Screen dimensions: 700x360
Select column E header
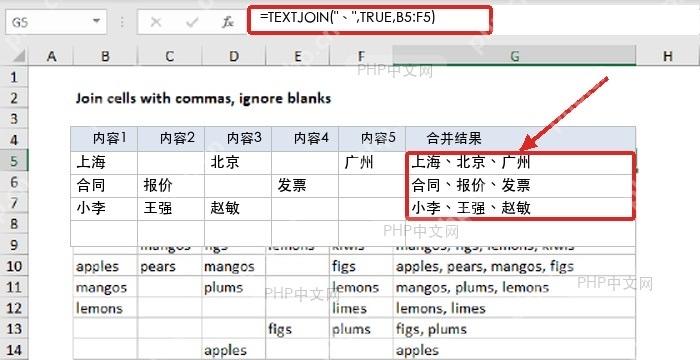(298, 56)
